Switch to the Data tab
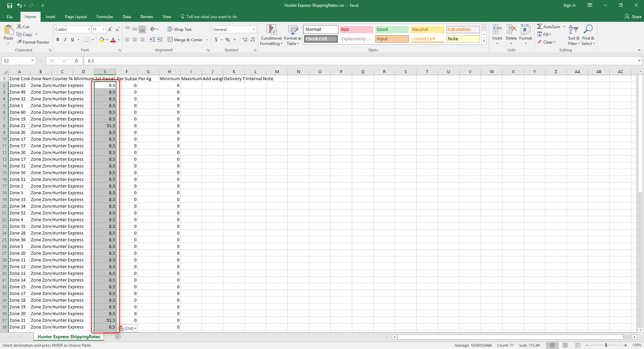The width and height of the screenshot is (644, 349). coord(127,17)
